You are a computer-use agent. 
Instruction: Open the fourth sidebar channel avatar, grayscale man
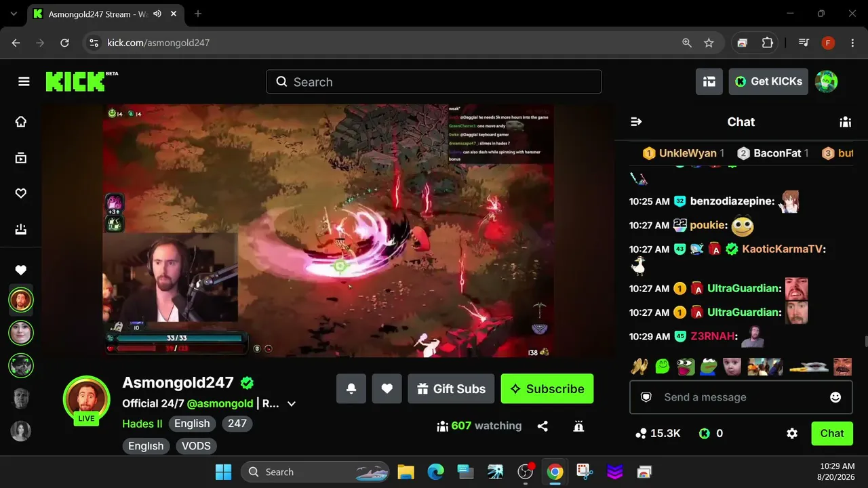tap(21, 399)
